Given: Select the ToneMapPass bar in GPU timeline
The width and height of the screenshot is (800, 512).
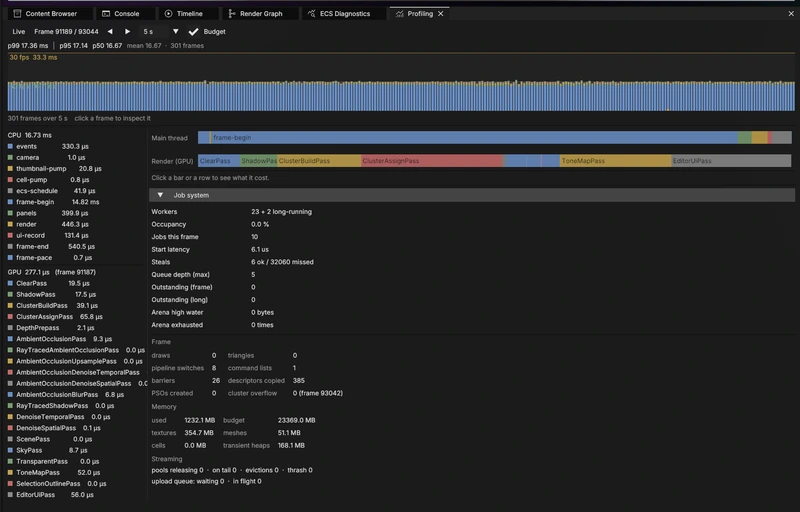Looking at the screenshot, I should [615, 161].
